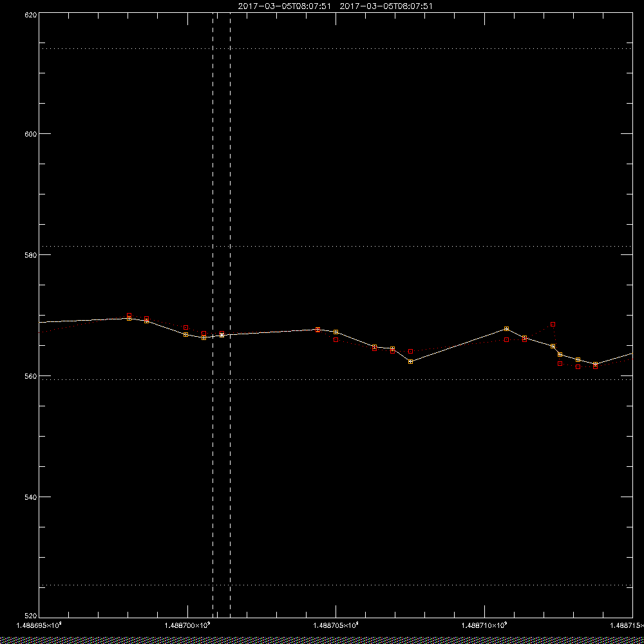Click the 1.488705×10⁹ x-axis label
644x644 pixels.
click(x=336, y=625)
